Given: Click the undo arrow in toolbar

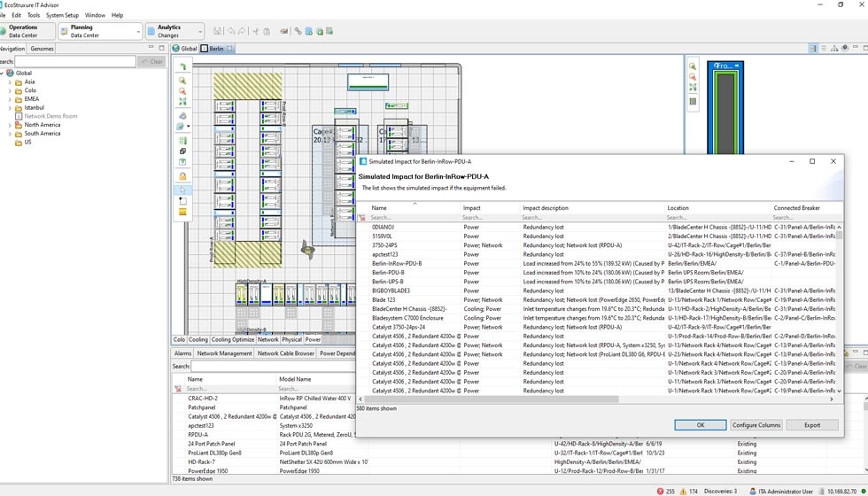Looking at the screenshot, I should [231, 31].
